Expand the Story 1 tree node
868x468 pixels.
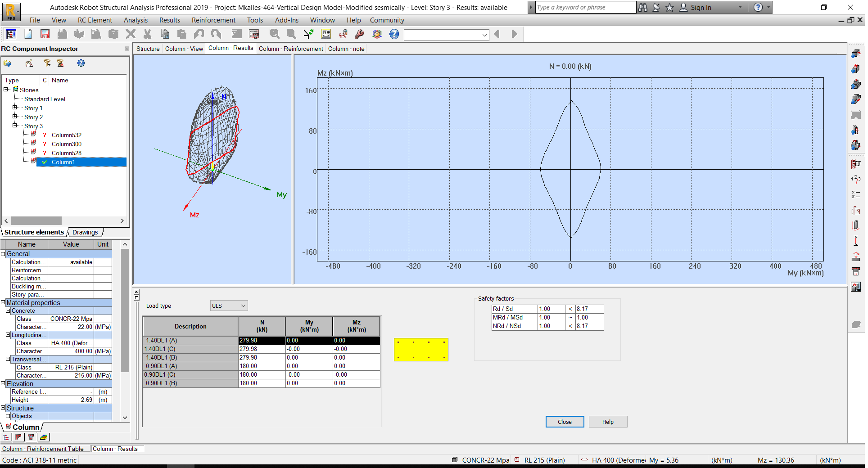[15, 108]
